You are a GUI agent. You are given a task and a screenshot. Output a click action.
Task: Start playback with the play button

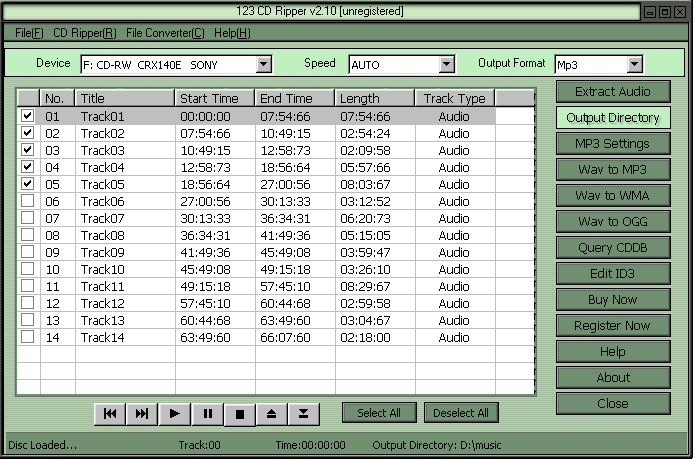tap(175, 414)
